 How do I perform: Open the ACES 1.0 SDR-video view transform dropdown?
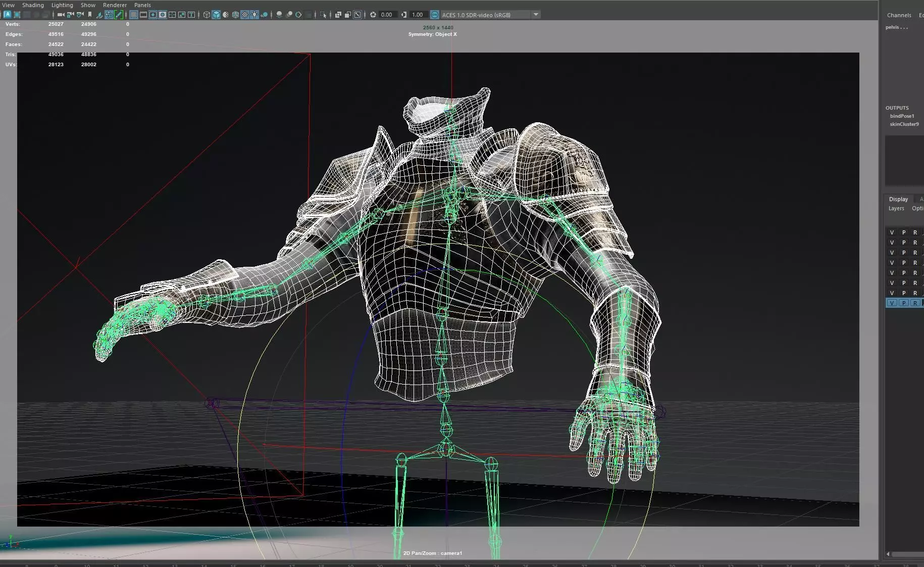pos(491,15)
